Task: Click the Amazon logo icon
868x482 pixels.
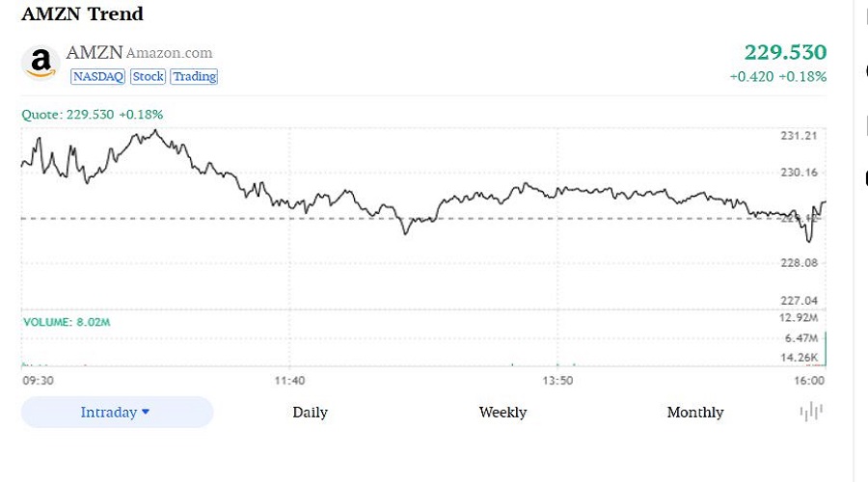Action: 41,63
